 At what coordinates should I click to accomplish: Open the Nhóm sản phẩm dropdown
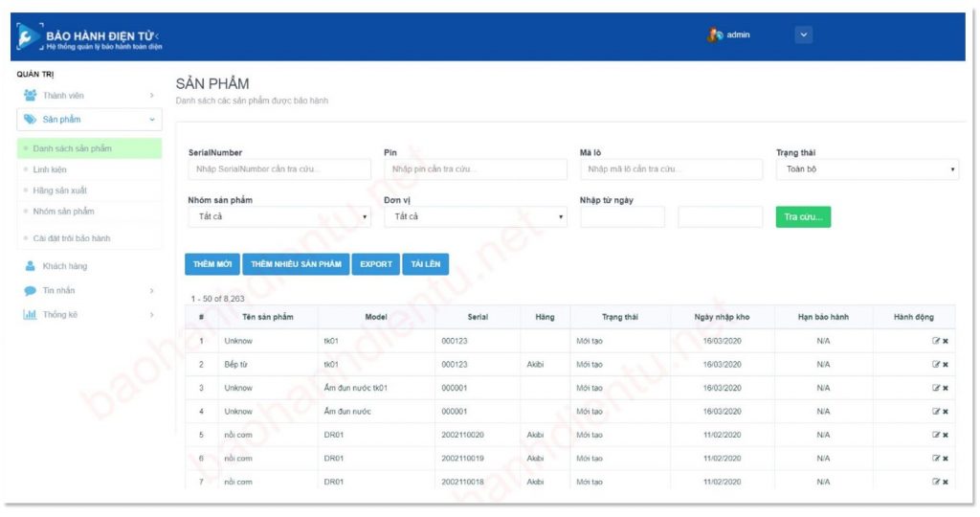(x=279, y=216)
